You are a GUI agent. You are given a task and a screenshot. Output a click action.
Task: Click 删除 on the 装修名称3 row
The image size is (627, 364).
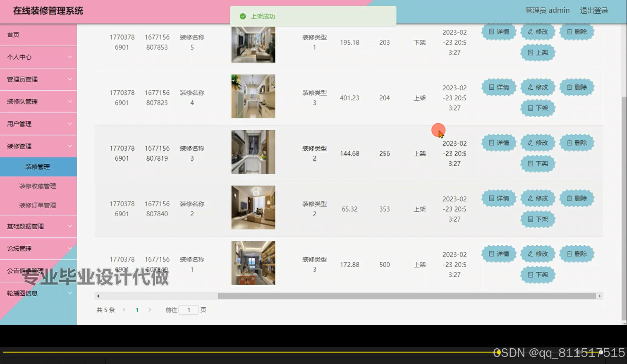(x=577, y=143)
